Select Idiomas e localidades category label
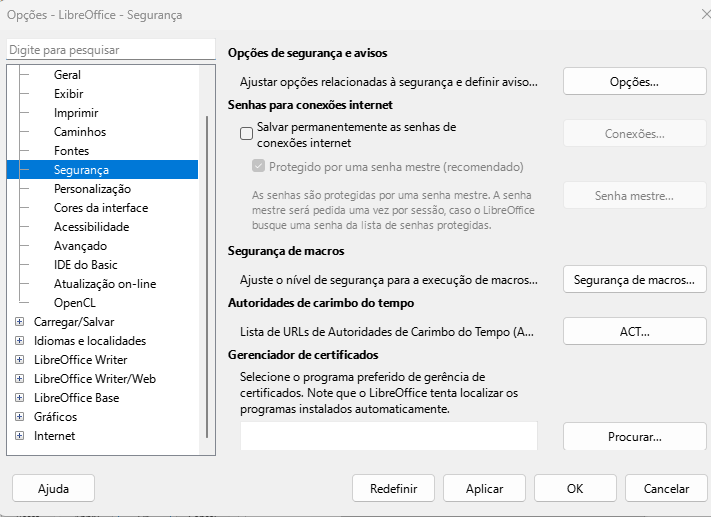Viewport: 711px width, 517px height. pyautogui.click(x=90, y=341)
